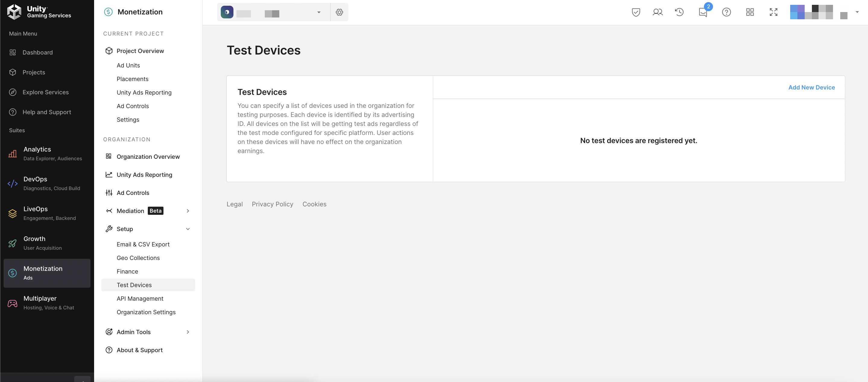Image resolution: width=868 pixels, height=382 pixels.
Task: Open Geo Collections
Action: coord(138,258)
